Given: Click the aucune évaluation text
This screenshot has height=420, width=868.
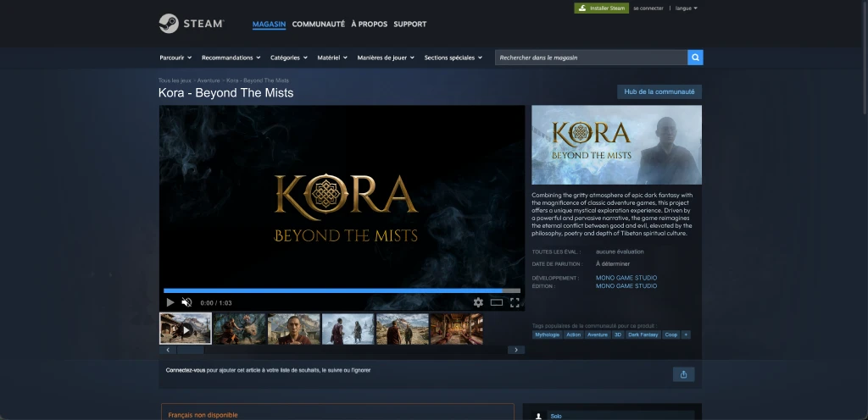Looking at the screenshot, I should tap(620, 251).
